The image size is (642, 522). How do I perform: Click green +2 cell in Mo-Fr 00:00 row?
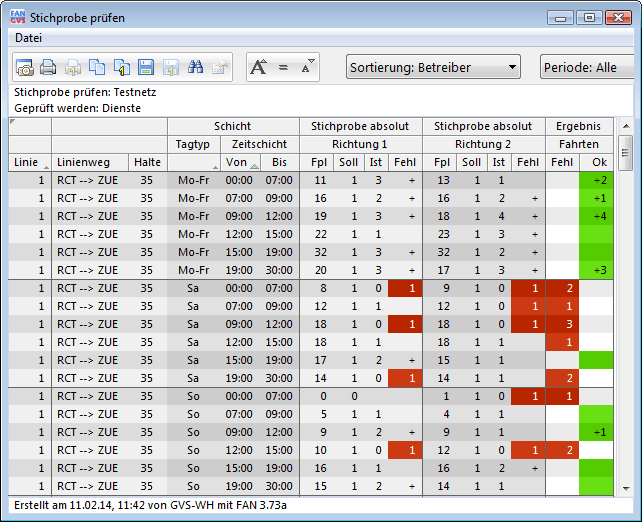click(x=596, y=180)
